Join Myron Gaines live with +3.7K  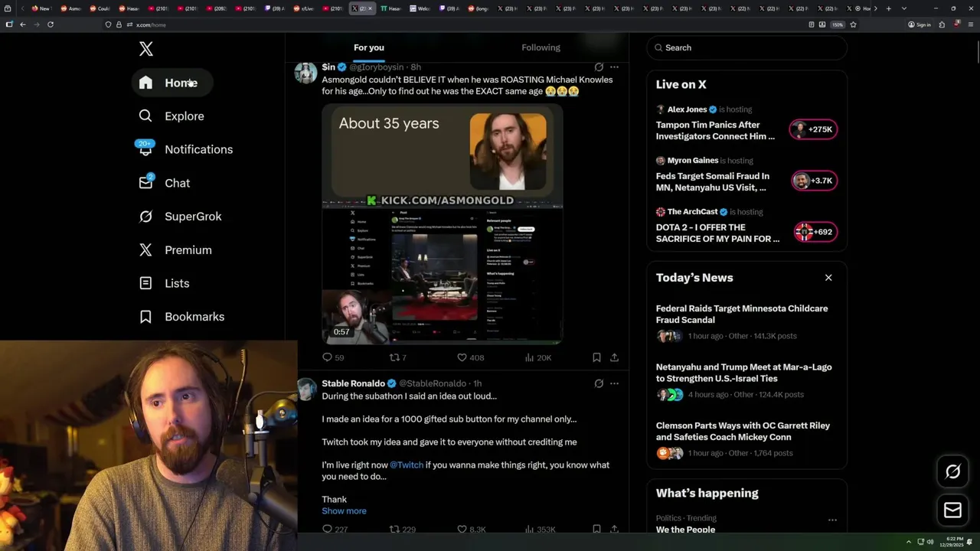coord(814,181)
